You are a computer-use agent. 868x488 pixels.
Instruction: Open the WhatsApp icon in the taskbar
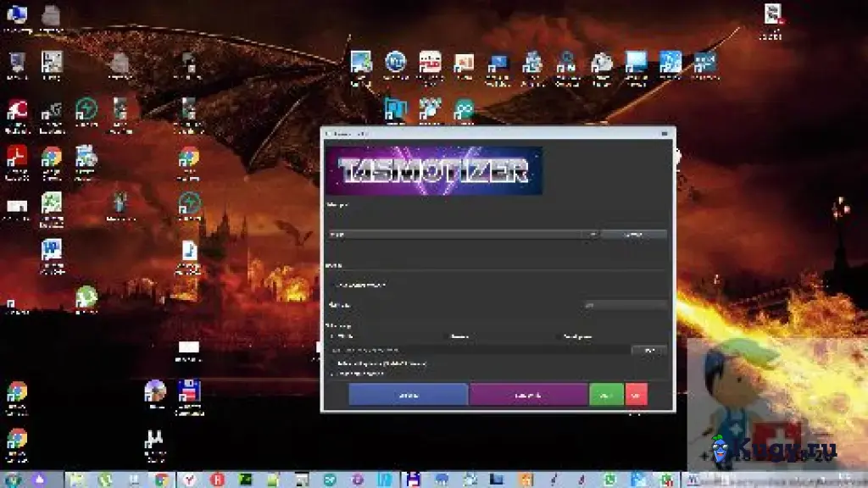pos(610,480)
